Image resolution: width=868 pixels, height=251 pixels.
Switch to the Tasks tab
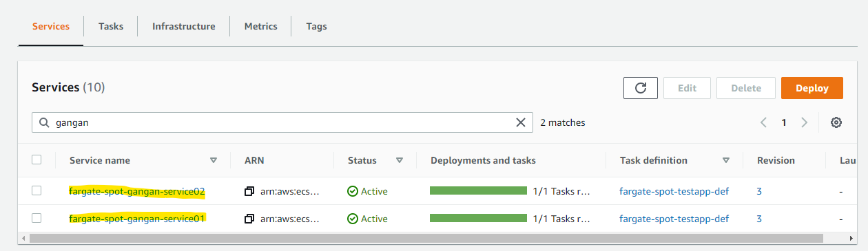click(x=111, y=26)
